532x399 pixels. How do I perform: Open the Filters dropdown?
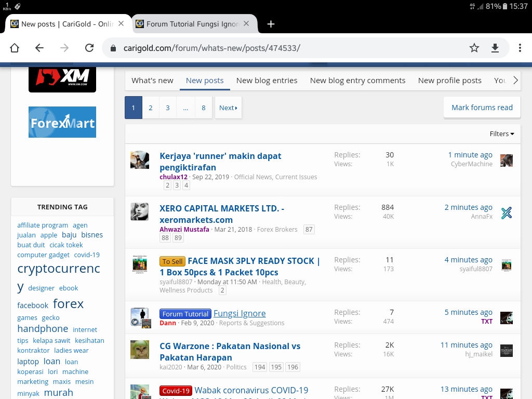pos(502,134)
